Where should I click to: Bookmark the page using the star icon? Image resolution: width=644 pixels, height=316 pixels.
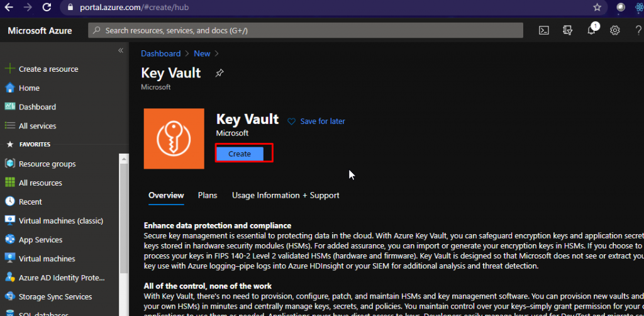597,8
